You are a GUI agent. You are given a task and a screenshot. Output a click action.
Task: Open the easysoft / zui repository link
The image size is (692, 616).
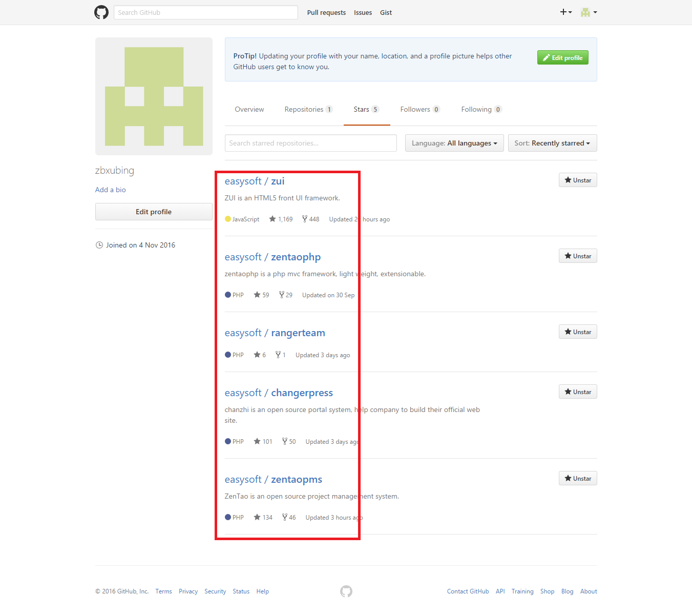[x=255, y=181]
